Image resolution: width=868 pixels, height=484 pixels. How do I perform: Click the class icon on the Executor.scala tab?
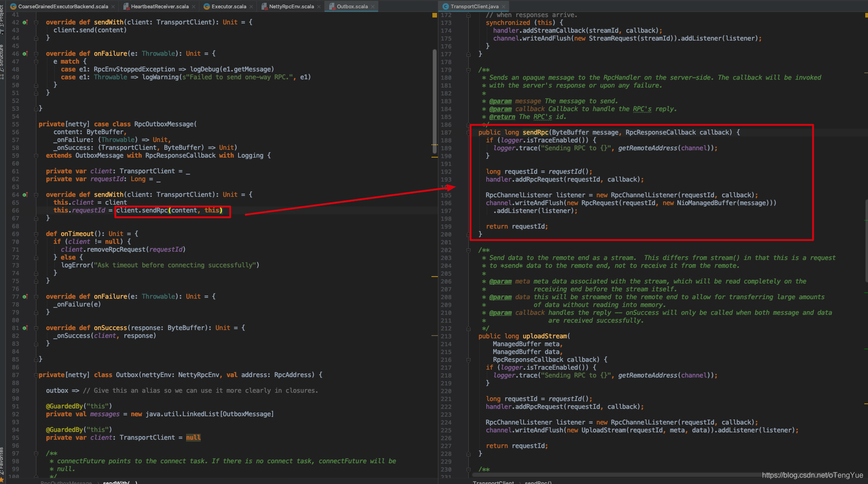click(207, 6)
